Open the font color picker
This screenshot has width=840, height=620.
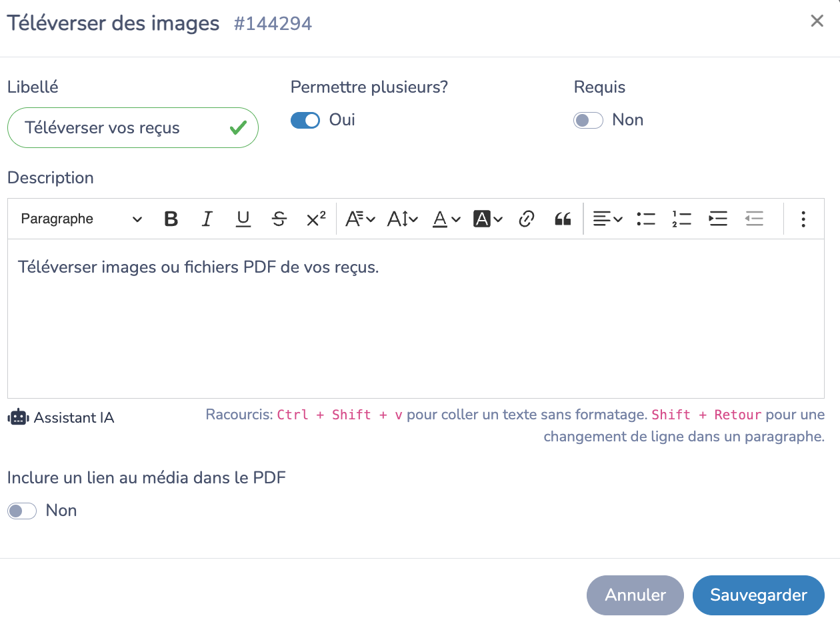446,219
